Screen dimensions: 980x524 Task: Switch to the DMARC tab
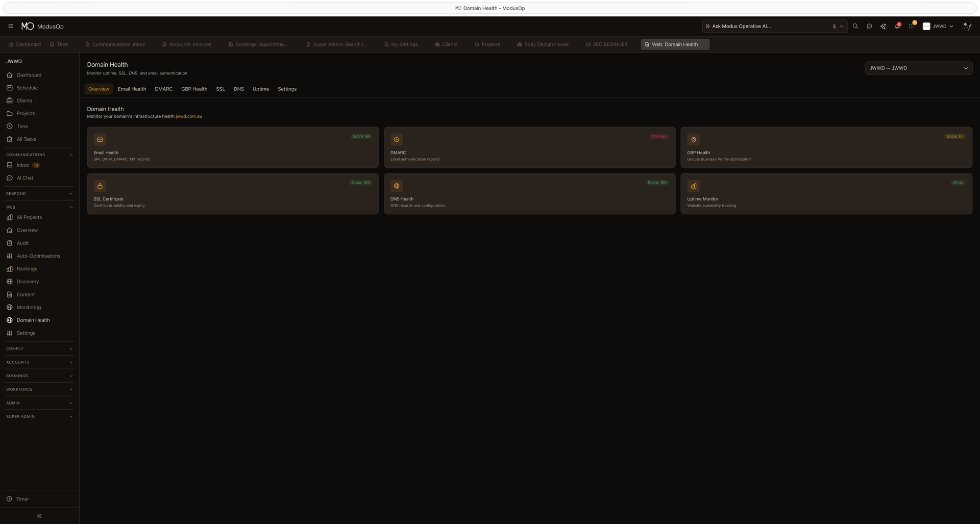tap(163, 89)
